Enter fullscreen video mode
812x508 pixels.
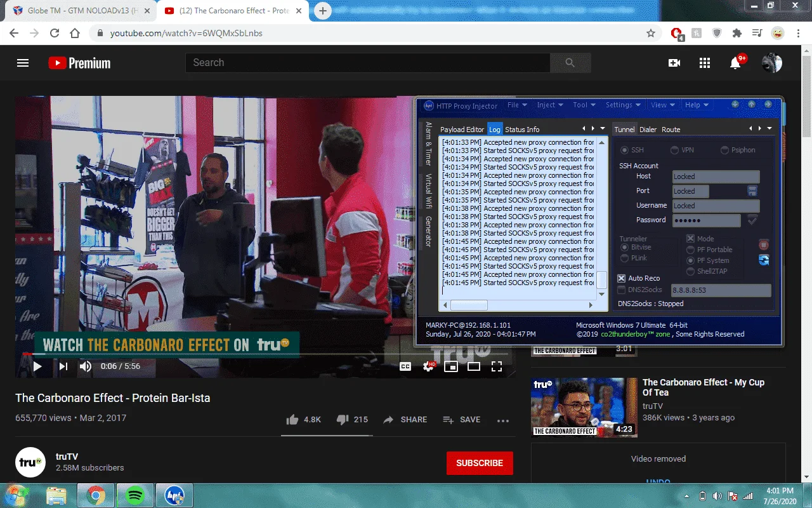tap(497, 366)
